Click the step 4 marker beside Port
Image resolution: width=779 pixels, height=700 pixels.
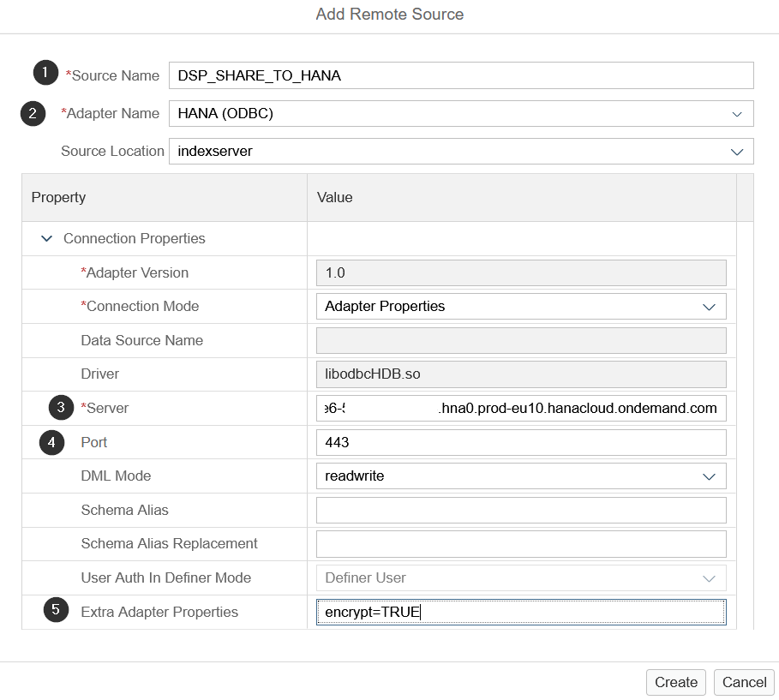[x=51, y=442]
